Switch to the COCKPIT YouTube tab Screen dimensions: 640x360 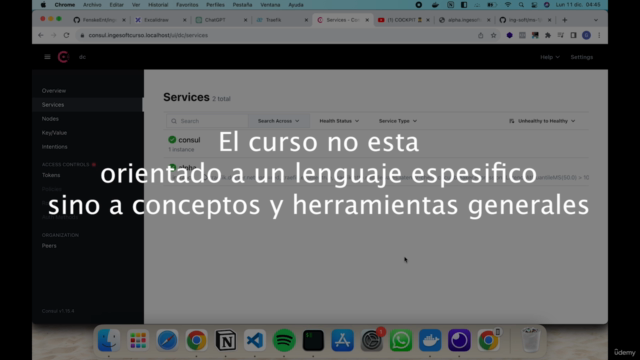[404, 20]
